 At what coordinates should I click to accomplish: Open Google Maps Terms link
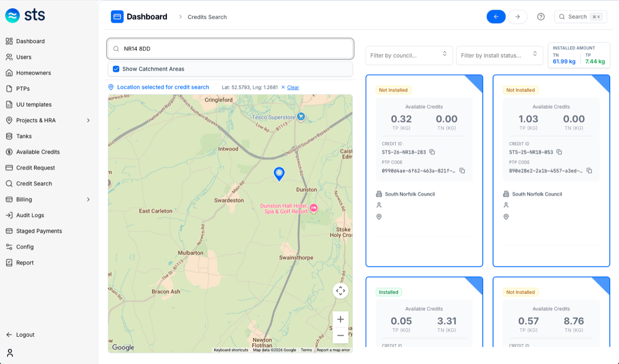click(306, 350)
